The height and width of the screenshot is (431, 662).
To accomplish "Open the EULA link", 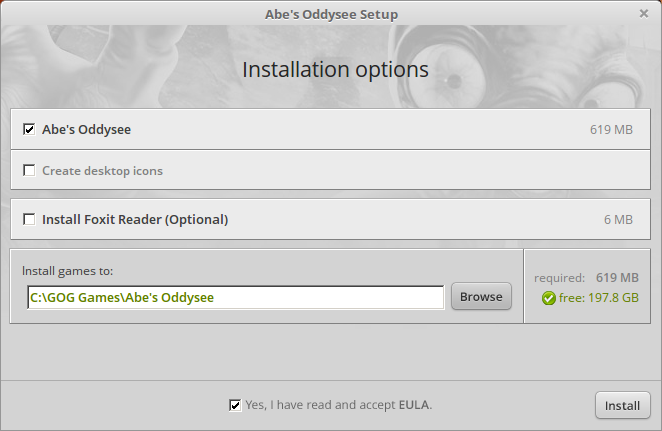I will (414, 405).
